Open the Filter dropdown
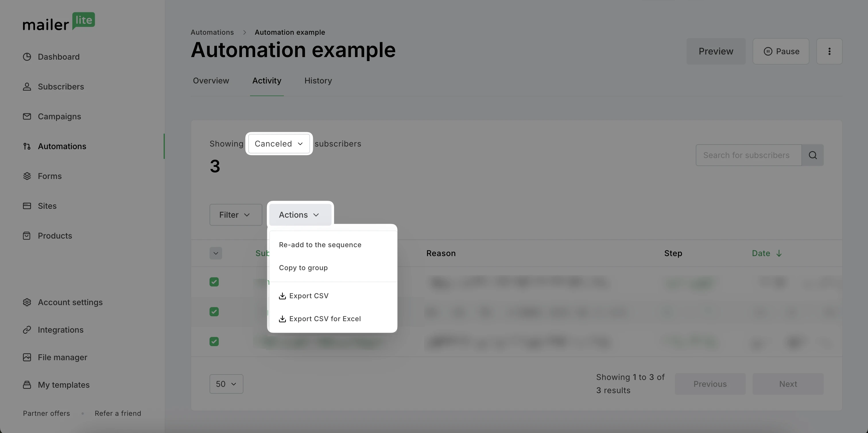This screenshot has width=868, height=433. [x=236, y=215]
